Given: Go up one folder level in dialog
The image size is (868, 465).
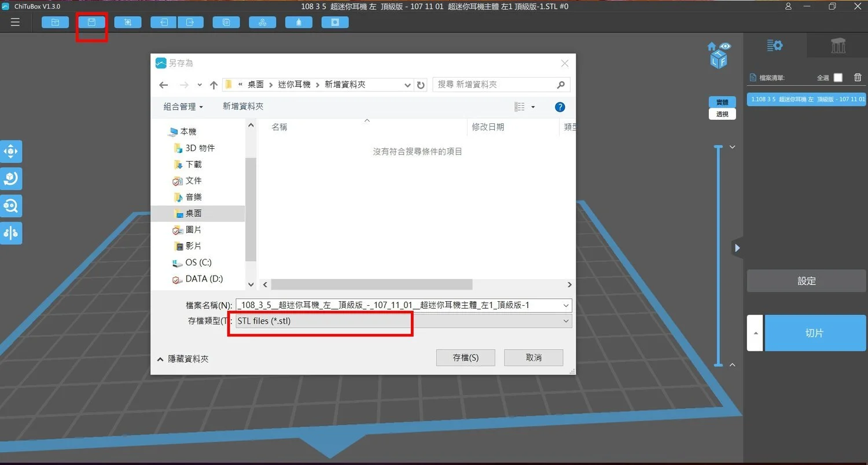Looking at the screenshot, I should 214,85.
